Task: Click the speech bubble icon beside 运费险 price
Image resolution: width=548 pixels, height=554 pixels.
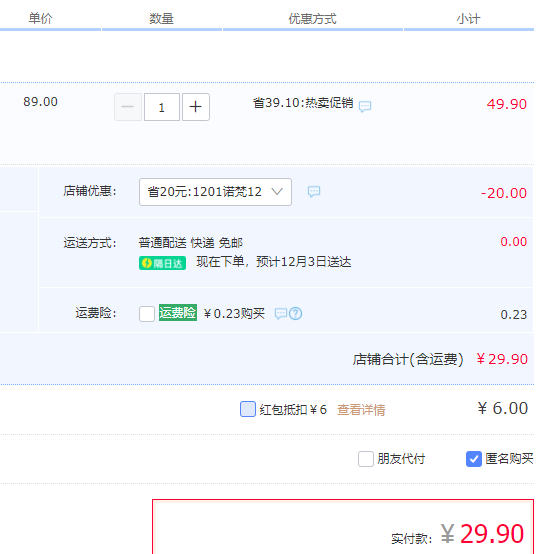Action: [x=281, y=313]
